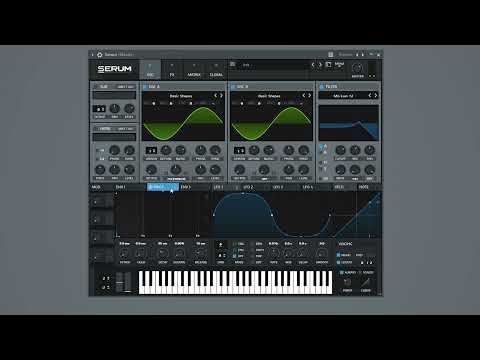This screenshot has width=480, height=360.
Task: Click the mod wheel beside keyboard
Action: (x=128, y=283)
